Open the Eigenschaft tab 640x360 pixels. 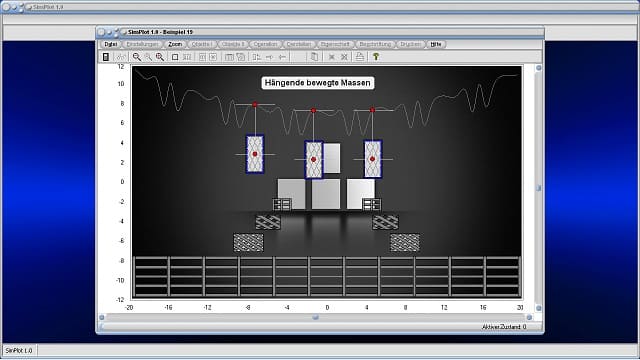coord(335,44)
